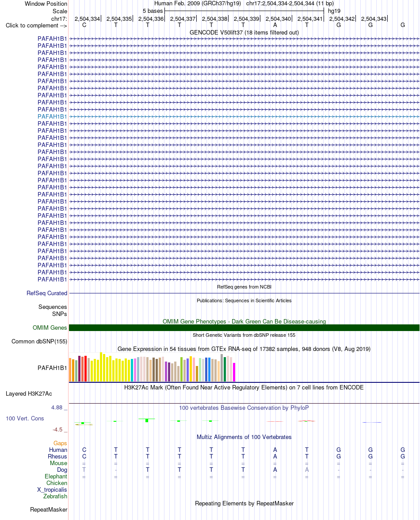Click the -4.5 PhyloP lower scale value
The height and width of the screenshot is (520, 420).
pos(57,429)
